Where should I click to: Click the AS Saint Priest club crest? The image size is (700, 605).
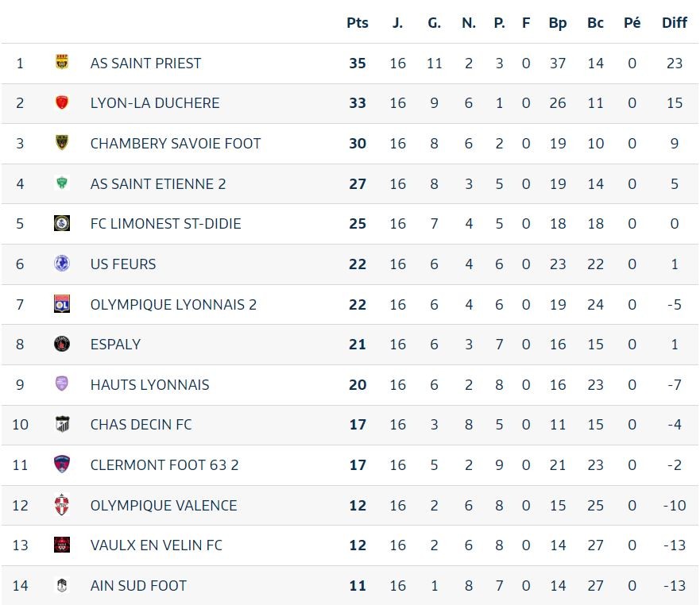tap(62, 63)
